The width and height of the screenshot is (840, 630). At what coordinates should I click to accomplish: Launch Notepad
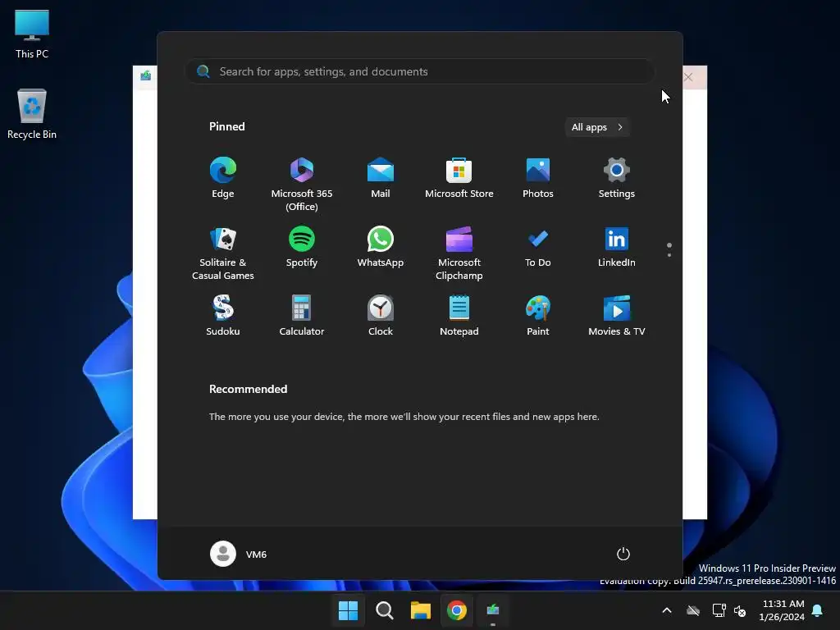coord(459,316)
